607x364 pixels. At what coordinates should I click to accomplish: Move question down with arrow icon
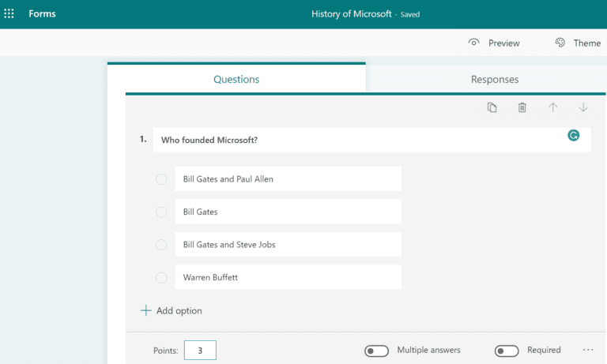(x=583, y=107)
